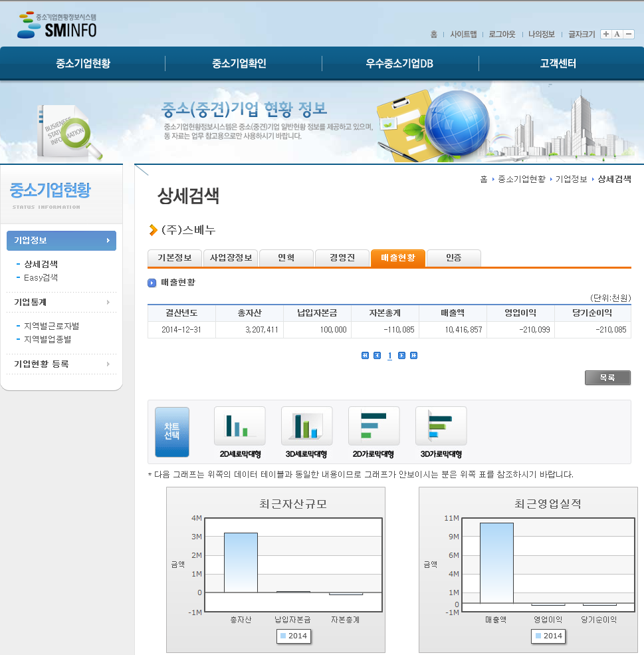Click the 매출액 bar in 최근영업실적 chart
The width and height of the screenshot is (644, 655).
pyautogui.click(x=496, y=563)
